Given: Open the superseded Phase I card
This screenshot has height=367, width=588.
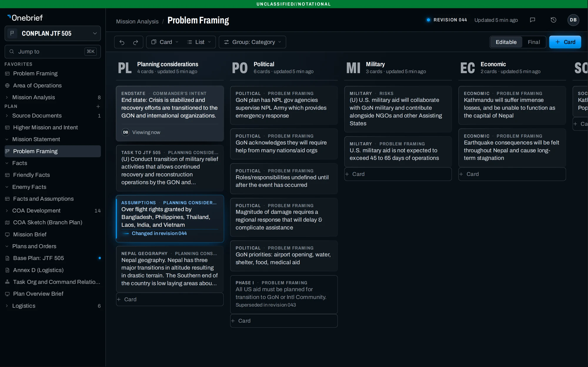Looking at the screenshot, I should pyautogui.click(x=284, y=294).
